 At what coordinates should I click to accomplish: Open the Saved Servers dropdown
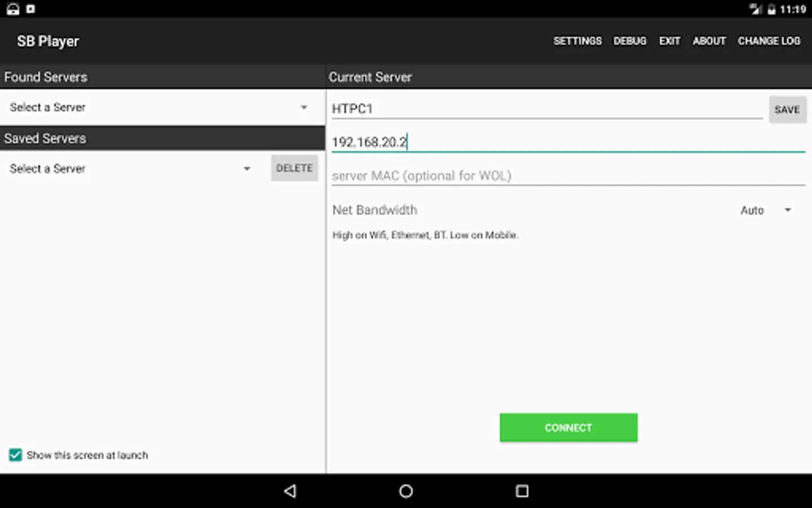(x=131, y=168)
